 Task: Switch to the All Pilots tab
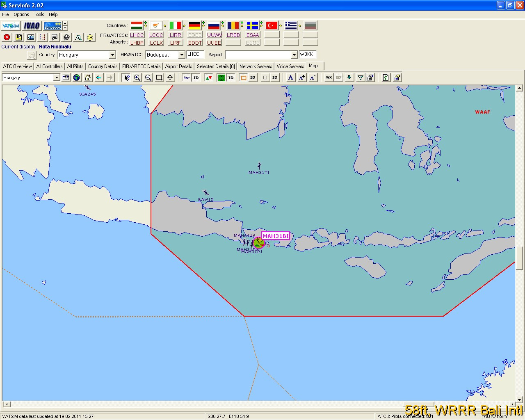[x=75, y=66]
